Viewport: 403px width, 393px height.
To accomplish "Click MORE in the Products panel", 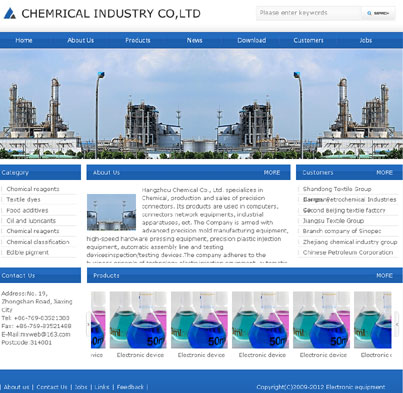I will tap(384, 275).
